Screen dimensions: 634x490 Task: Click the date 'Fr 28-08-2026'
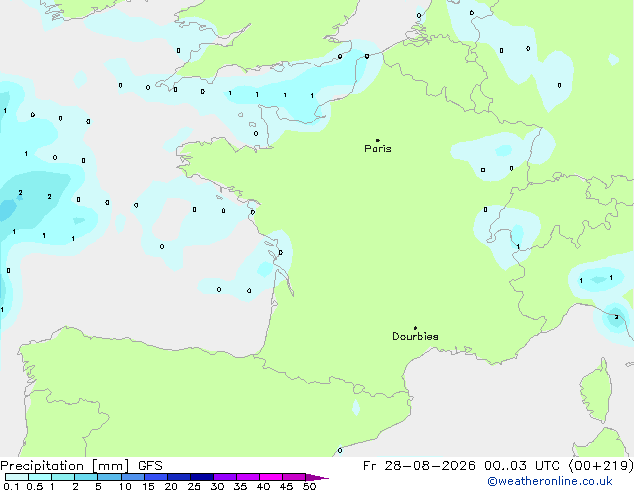pos(419,466)
